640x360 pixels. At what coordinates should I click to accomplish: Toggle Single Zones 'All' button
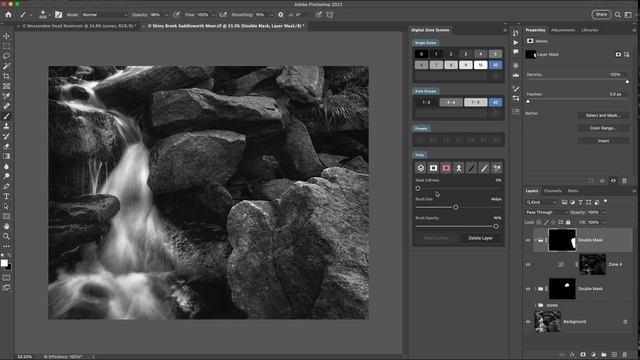[x=496, y=65]
